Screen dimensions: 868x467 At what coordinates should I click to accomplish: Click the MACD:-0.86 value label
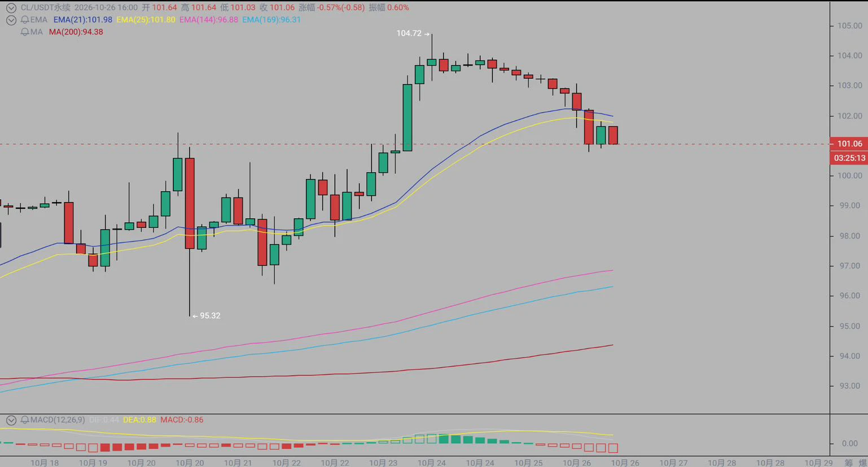point(182,420)
